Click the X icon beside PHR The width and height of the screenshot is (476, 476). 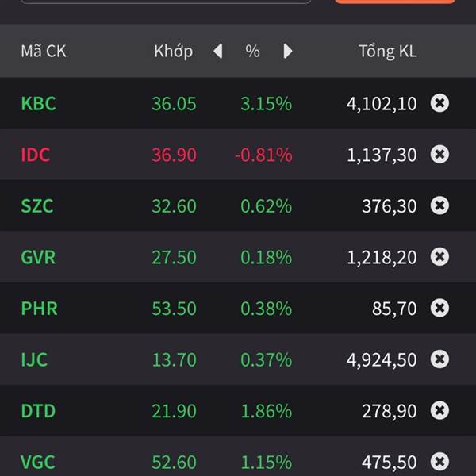[440, 308]
